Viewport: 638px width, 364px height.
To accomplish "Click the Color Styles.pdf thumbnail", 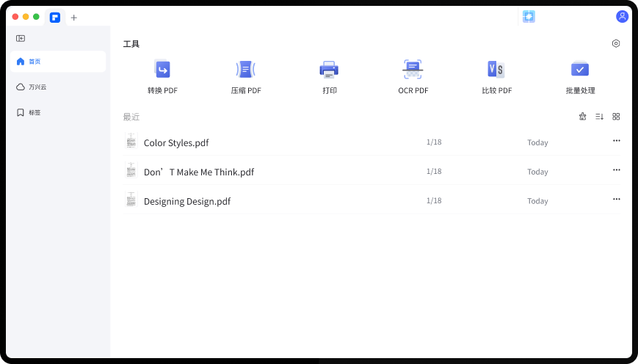I will 131,141.
